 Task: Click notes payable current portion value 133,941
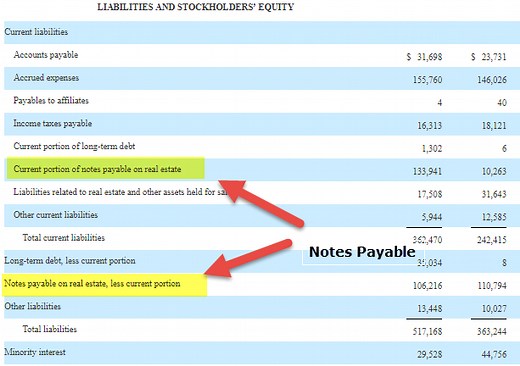[428, 171]
